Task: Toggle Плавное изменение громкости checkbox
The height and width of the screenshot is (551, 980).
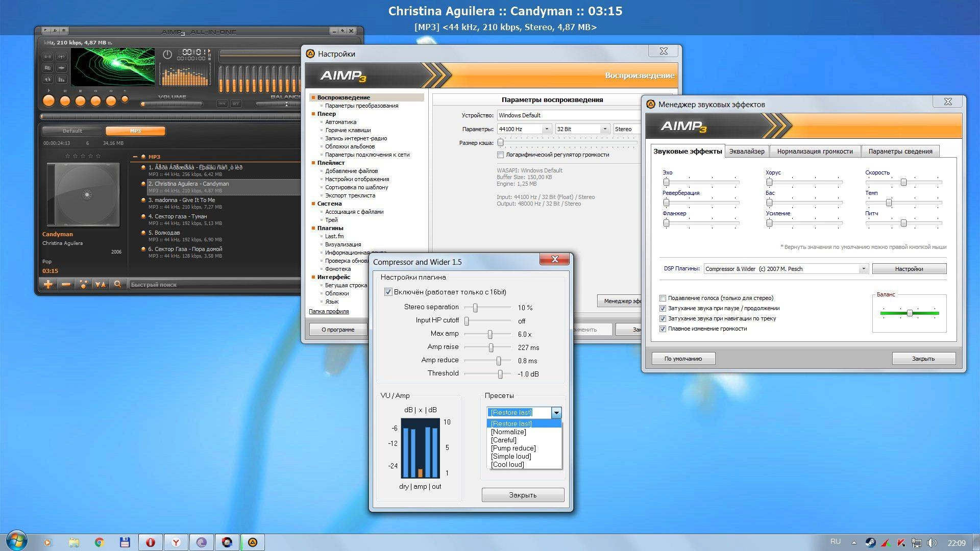Action: point(663,329)
